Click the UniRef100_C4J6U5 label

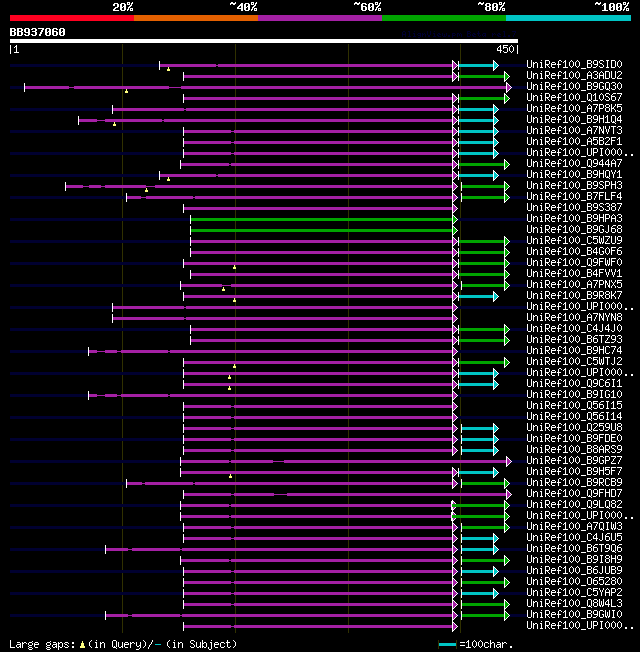point(574,537)
